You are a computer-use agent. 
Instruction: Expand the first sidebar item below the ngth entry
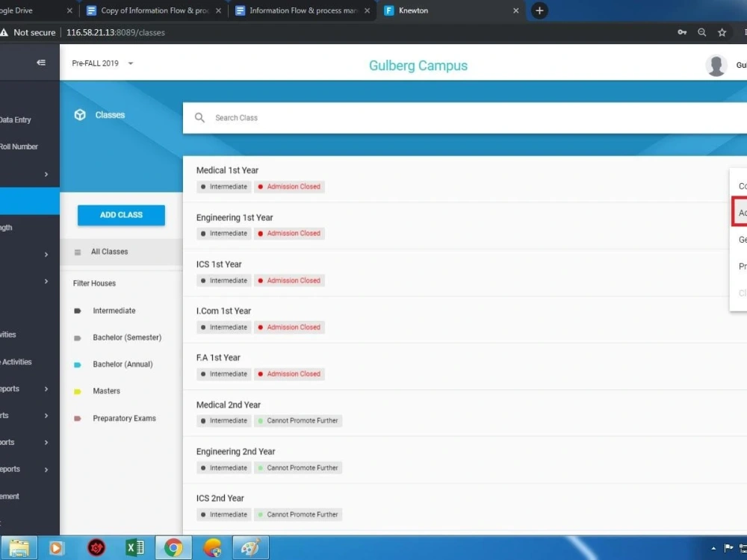(46, 255)
